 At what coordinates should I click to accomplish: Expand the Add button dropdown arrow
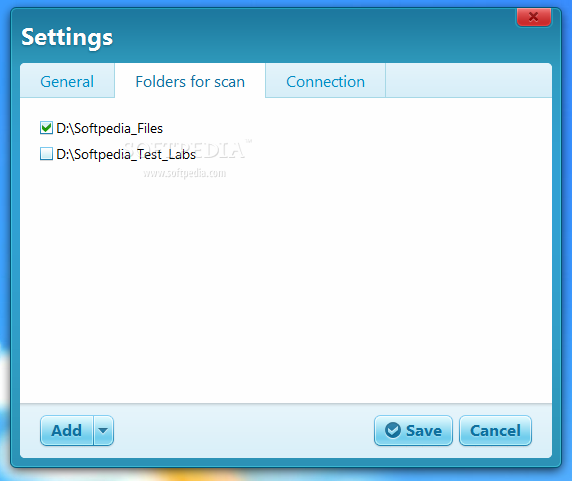[104, 430]
